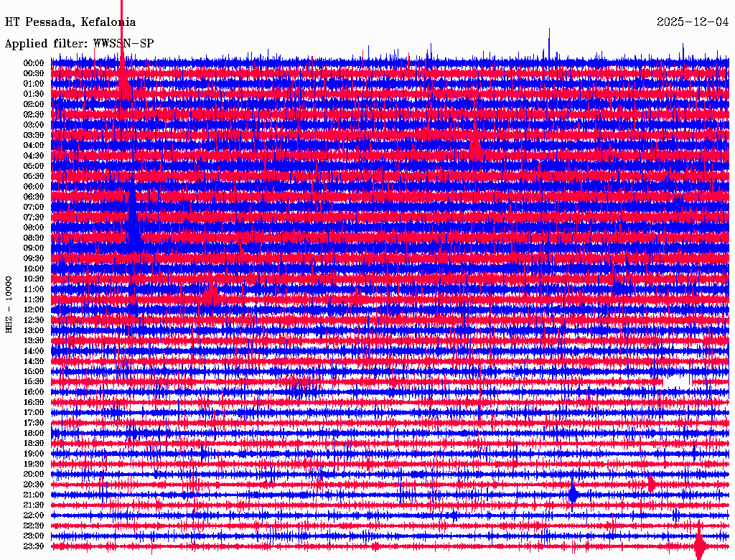Select the 16:00 time label
This screenshot has height=560, width=735.
click(34, 392)
